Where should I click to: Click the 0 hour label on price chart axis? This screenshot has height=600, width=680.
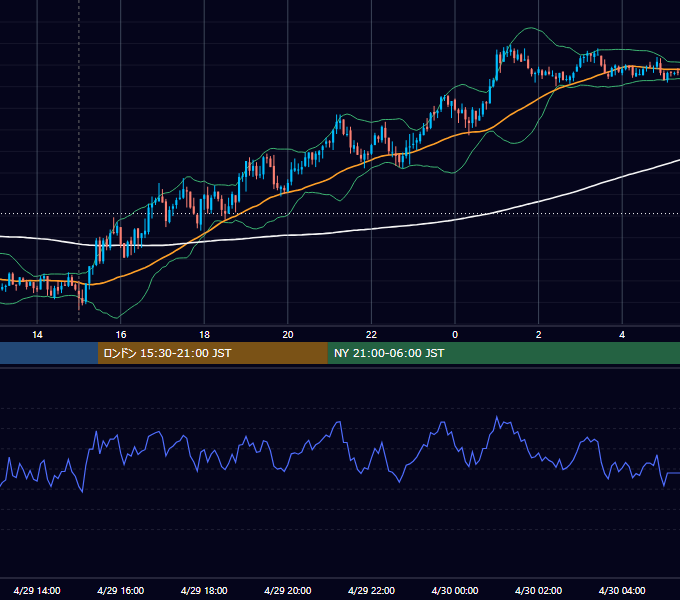pyautogui.click(x=455, y=335)
